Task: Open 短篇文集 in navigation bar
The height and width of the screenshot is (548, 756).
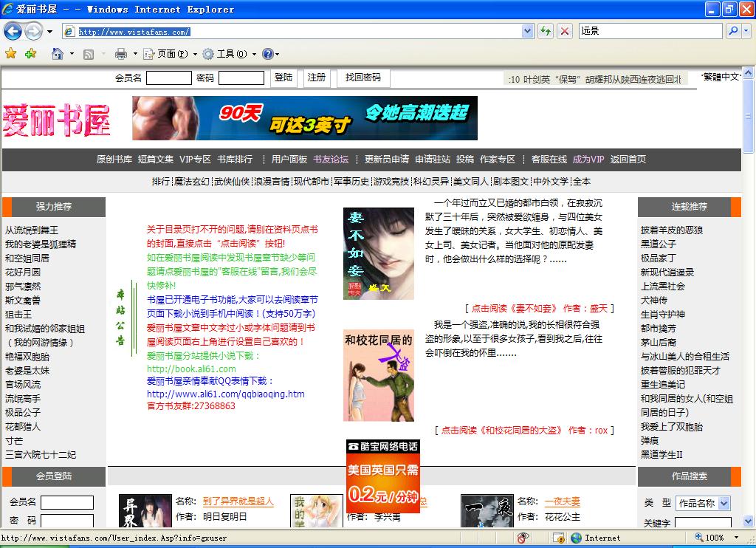Action: 156,160
